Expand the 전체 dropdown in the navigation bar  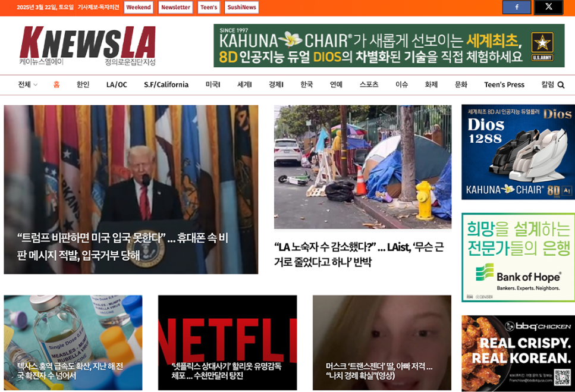point(26,84)
